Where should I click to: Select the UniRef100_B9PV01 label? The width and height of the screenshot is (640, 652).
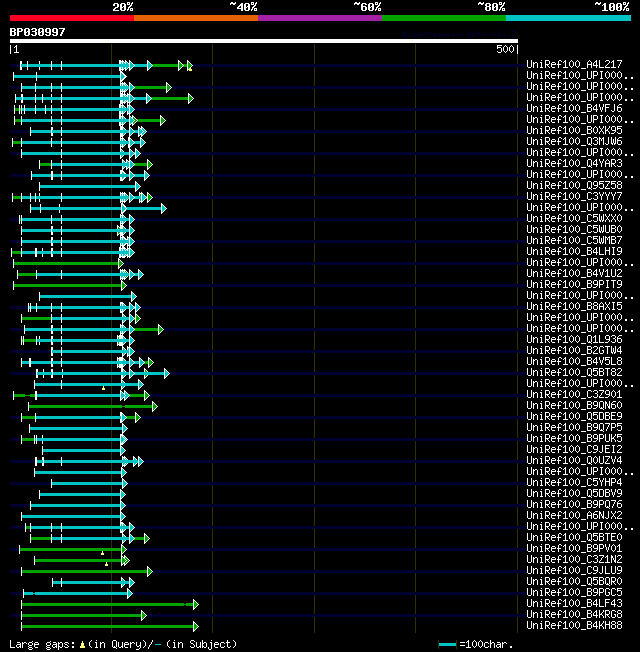[x=574, y=548]
